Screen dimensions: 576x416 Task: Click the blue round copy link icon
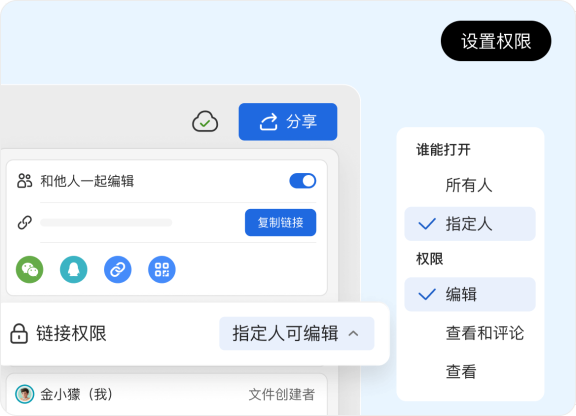[118, 269]
